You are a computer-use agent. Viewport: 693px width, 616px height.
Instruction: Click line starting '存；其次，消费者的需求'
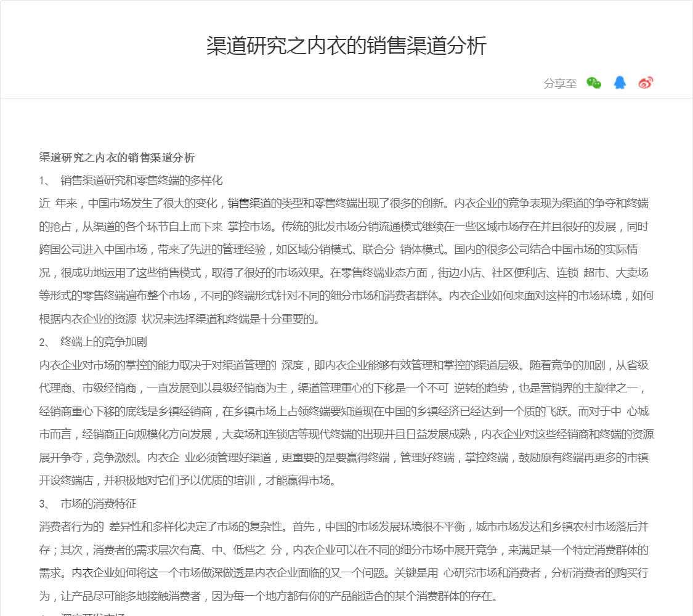[x=344, y=549]
